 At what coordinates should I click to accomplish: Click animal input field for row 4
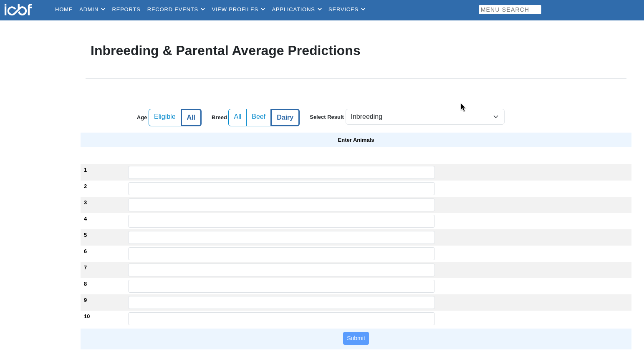tap(281, 221)
